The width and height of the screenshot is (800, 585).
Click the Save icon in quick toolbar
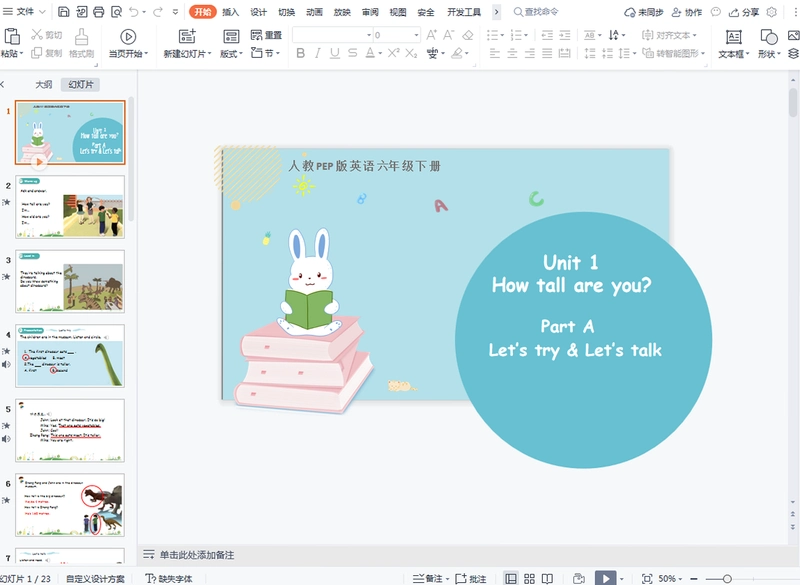pyautogui.click(x=63, y=12)
